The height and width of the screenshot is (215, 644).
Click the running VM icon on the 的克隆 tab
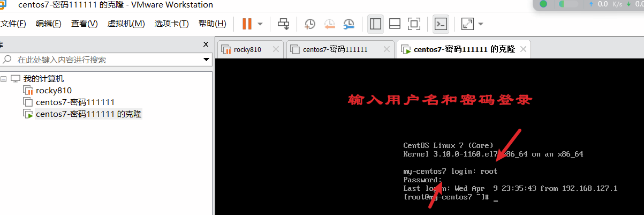click(x=406, y=49)
